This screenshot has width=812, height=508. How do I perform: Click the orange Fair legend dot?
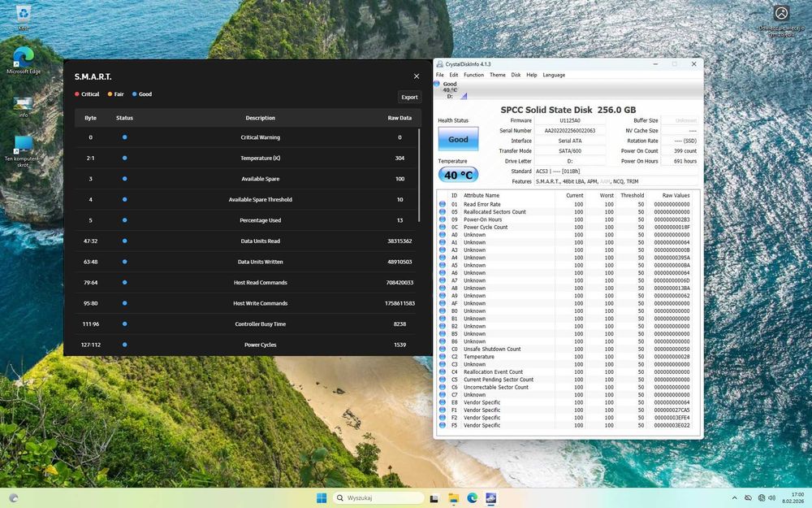pyautogui.click(x=110, y=94)
